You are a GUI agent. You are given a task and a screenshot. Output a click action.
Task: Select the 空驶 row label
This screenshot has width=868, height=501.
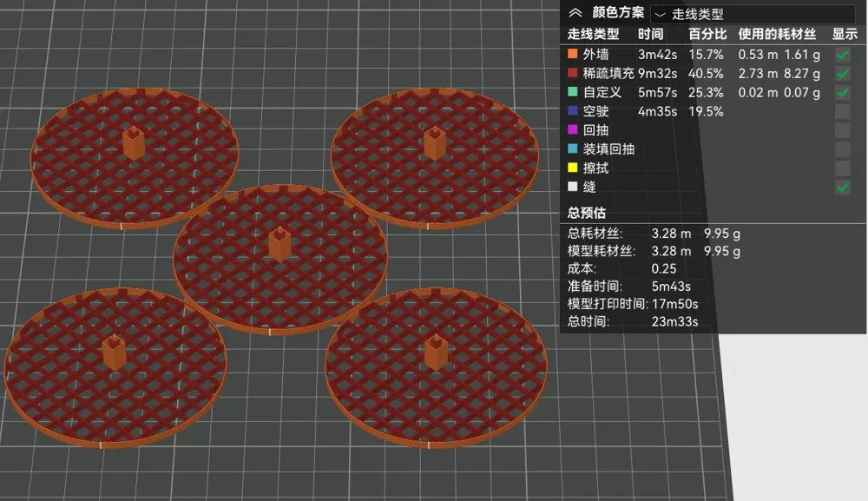tap(595, 111)
